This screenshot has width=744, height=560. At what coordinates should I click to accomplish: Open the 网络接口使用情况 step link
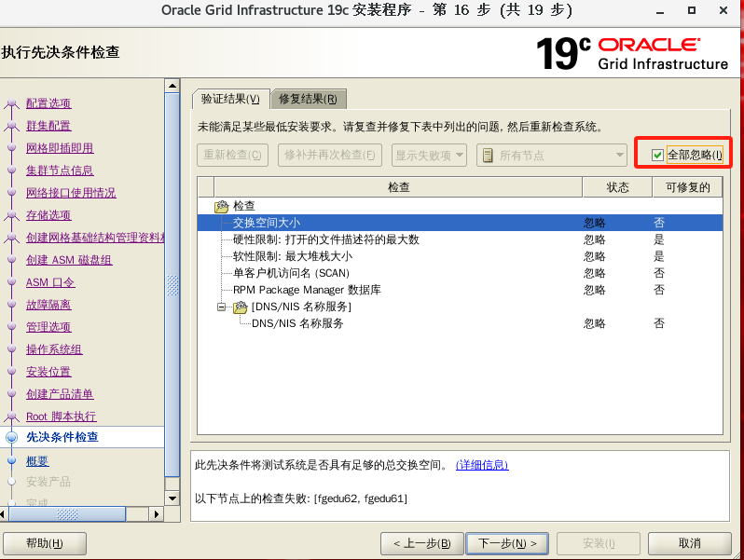71,193
